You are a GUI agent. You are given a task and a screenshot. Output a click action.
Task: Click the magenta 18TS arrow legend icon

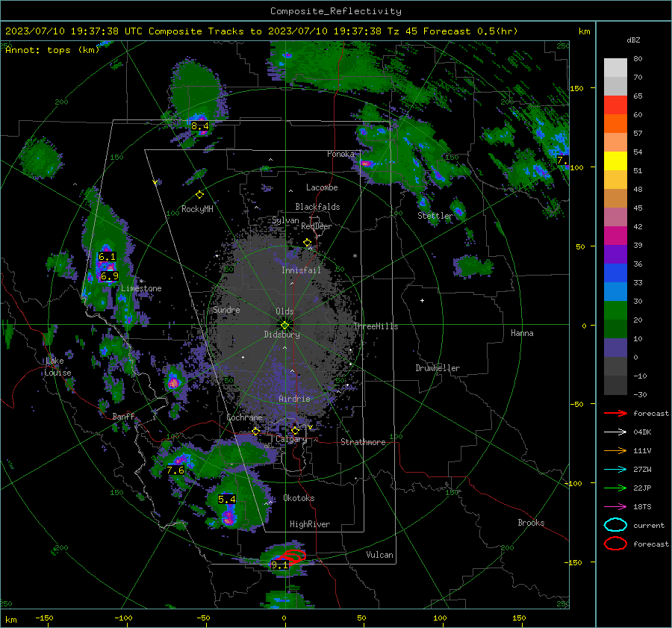coord(615,507)
